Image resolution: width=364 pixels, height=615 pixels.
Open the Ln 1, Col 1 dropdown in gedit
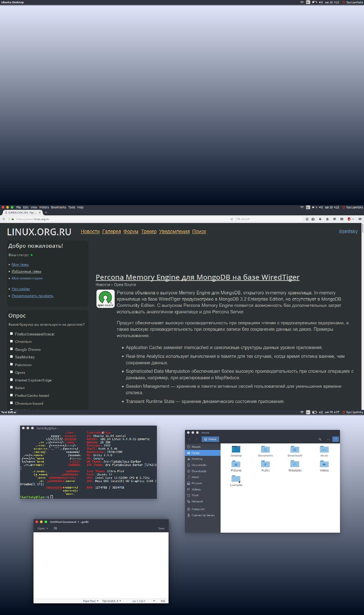(144, 601)
